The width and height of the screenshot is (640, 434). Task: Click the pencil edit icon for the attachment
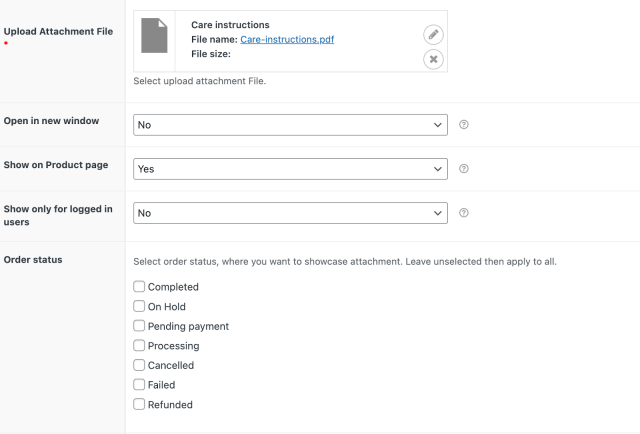click(432, 35)
